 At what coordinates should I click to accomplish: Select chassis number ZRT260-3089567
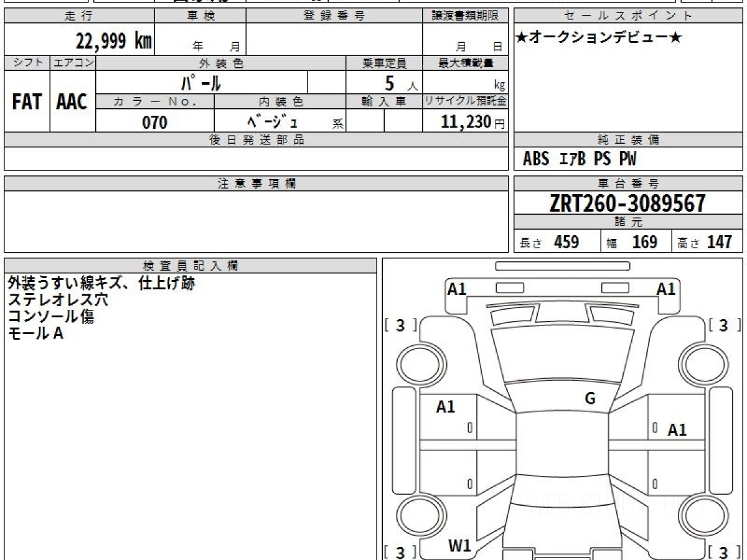coord(627,203)
